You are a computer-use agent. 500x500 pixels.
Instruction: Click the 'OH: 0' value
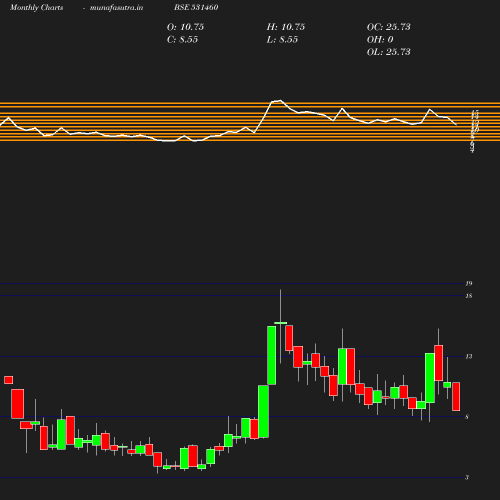[380, 39]
